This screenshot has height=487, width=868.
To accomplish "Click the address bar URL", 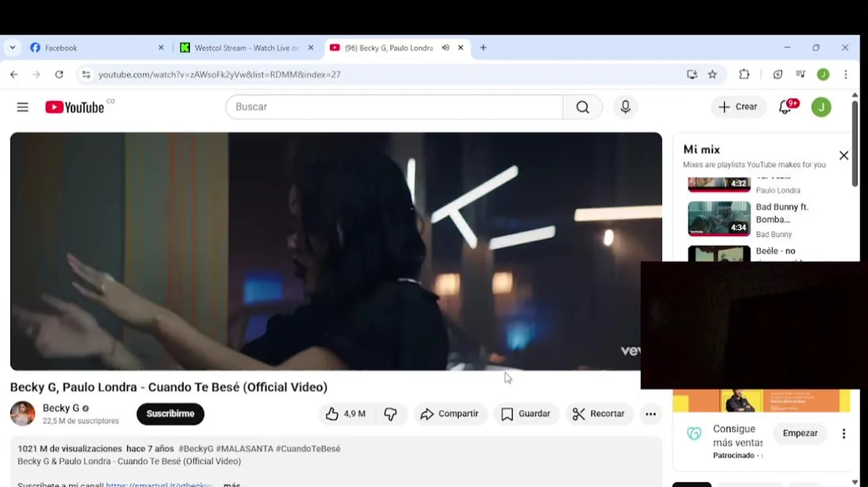I will point(220,74).
